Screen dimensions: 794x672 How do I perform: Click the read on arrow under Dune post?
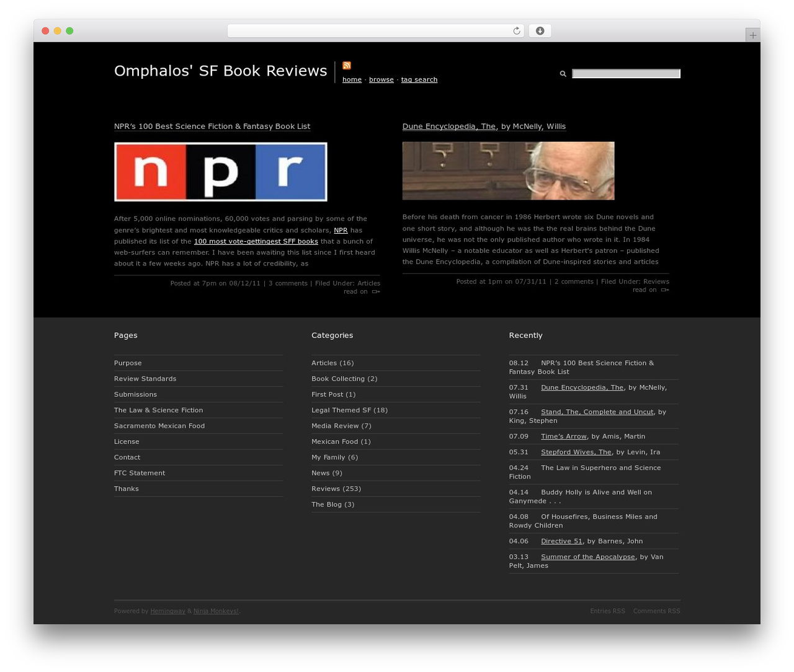pos(665,290)
